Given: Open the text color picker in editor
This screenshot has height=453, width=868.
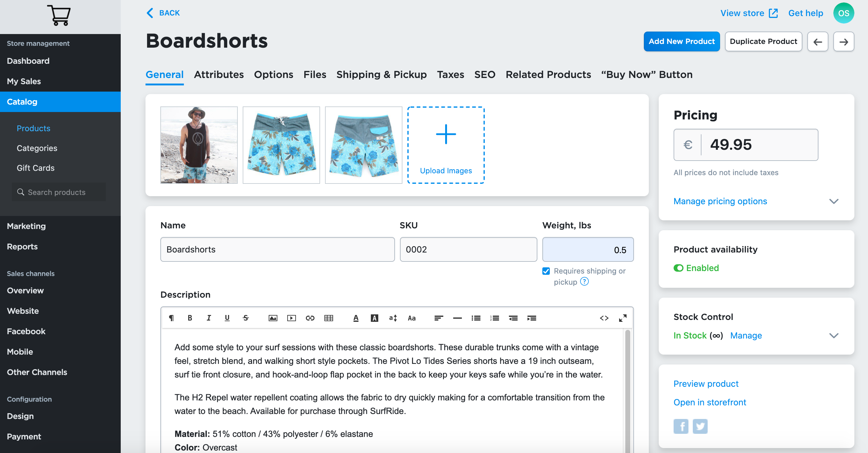Looking at the screenshot, I should 356,318.
